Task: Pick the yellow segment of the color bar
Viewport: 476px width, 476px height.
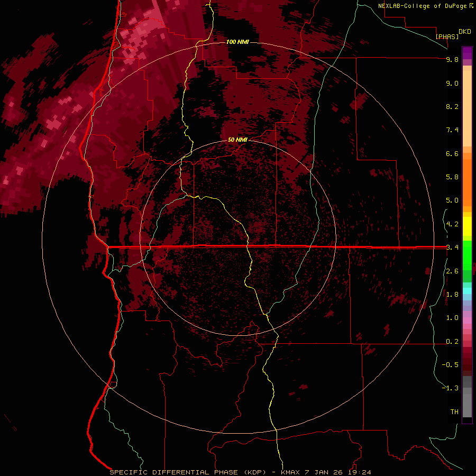Action: click(467, 226)
